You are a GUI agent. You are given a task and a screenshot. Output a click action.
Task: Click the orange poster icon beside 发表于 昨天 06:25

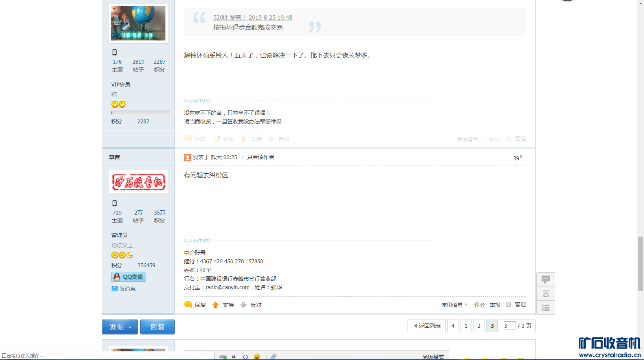pos(187,158)
